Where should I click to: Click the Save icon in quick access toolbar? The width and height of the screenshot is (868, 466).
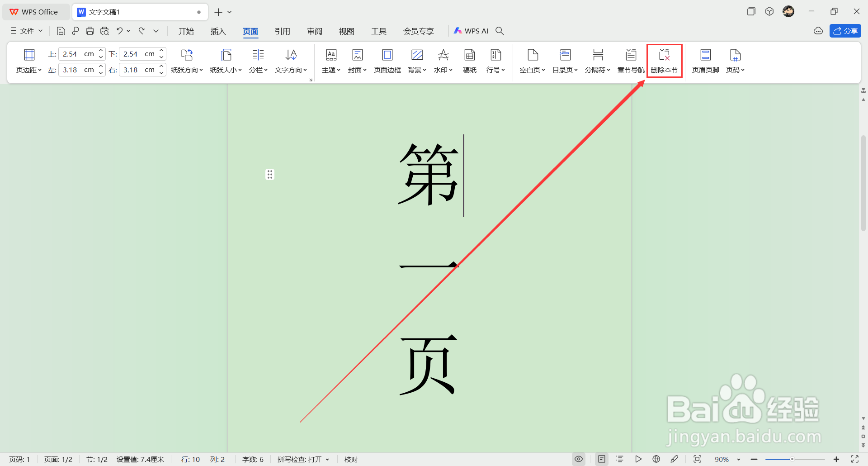tap(61, 31)
